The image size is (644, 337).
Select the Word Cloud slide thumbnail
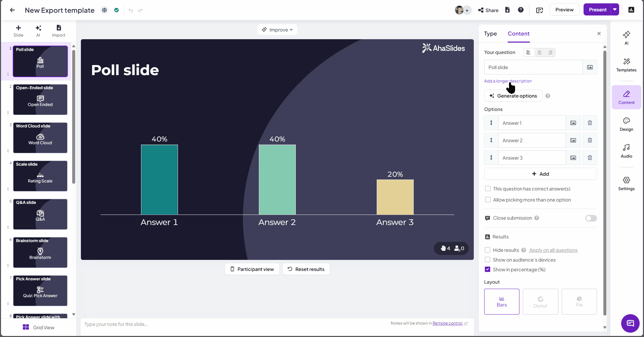coord(40,138)
